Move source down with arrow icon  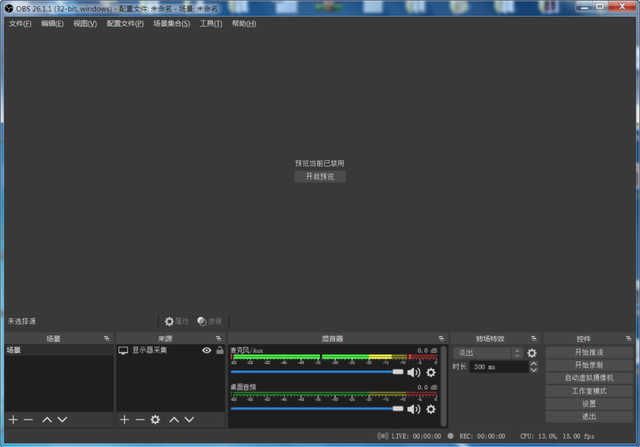click(189, 420)
